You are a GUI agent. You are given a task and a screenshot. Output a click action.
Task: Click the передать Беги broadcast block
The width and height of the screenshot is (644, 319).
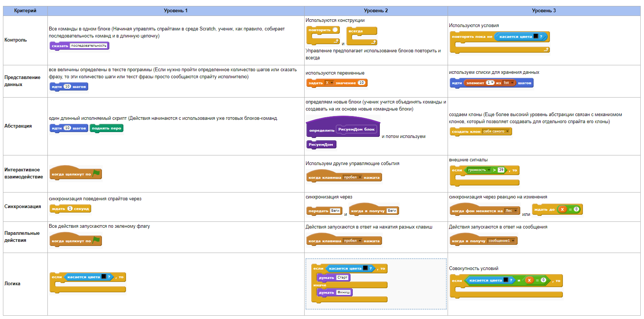pyautogui.click(x=324, y=211)
